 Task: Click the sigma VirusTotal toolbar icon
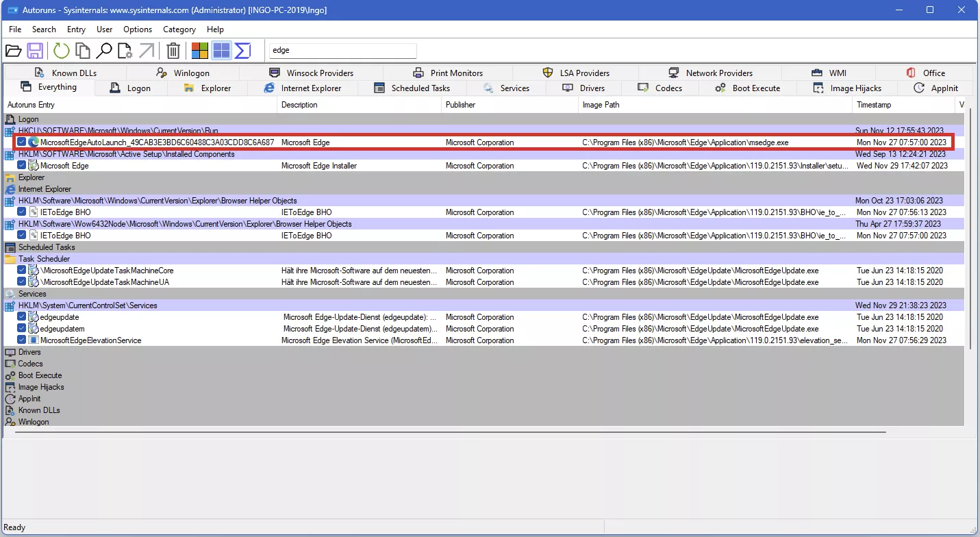[x=242, y=51]
